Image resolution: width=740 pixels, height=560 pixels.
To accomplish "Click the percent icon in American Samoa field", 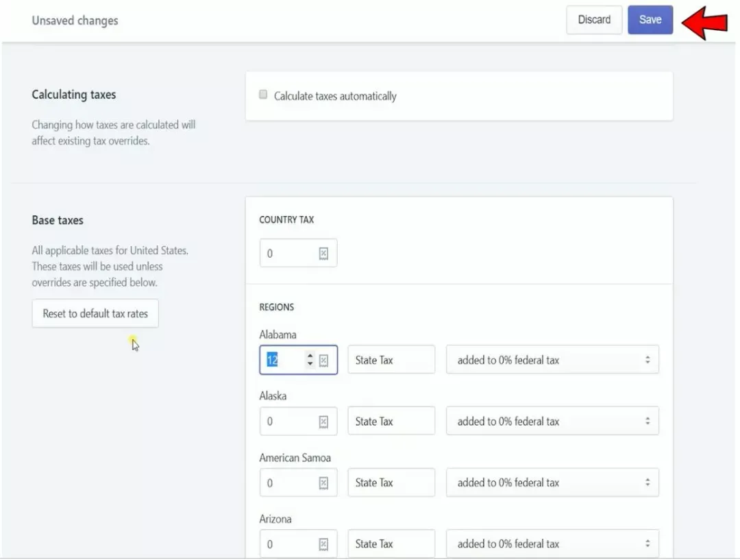I will tap(323, 483).
